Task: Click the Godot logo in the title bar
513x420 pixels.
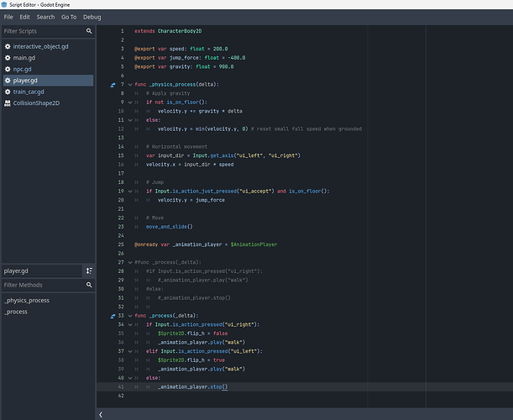Action: pos(6,5)
